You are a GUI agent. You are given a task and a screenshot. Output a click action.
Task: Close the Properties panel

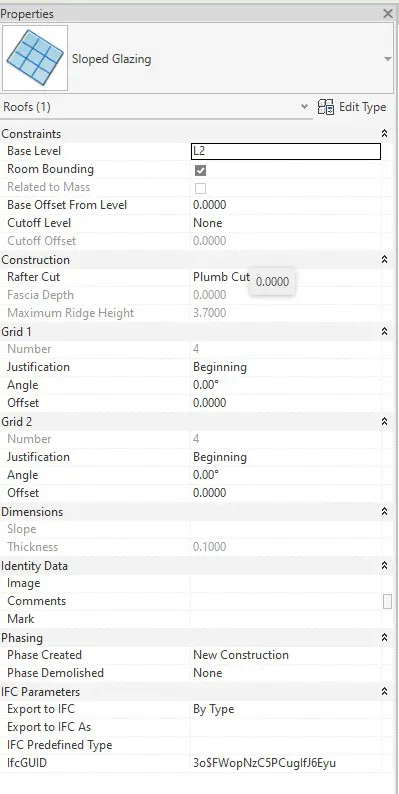coord(388,14)
